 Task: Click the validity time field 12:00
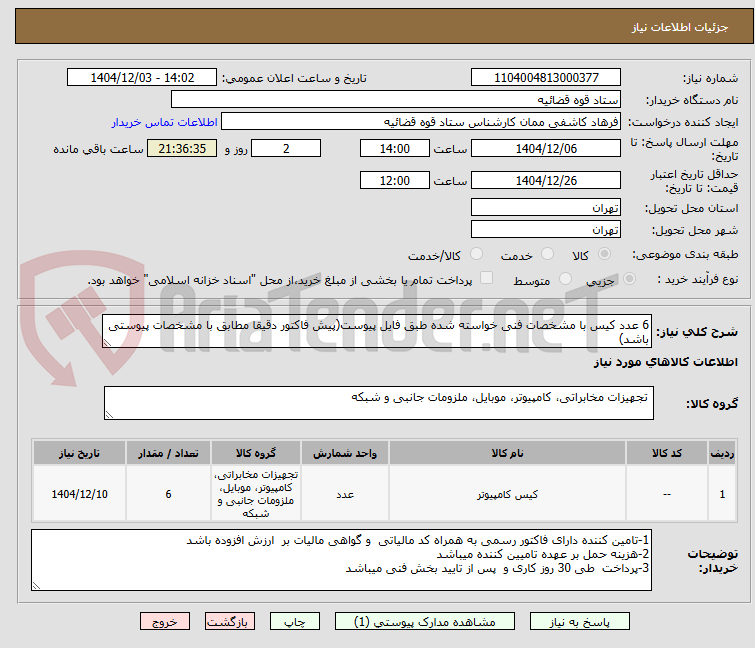coord(395,181)
